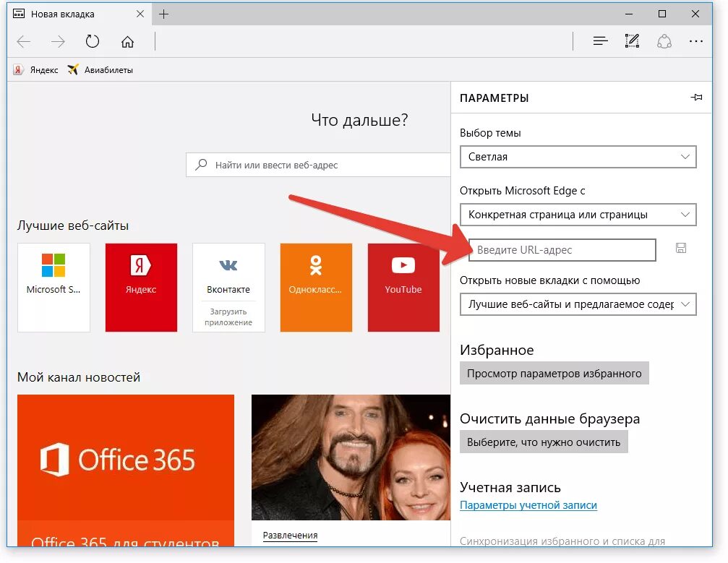Maximize the Edge window
Image resolution: width=728 pixels, height=563 pixels.
(x=662, y=14)
